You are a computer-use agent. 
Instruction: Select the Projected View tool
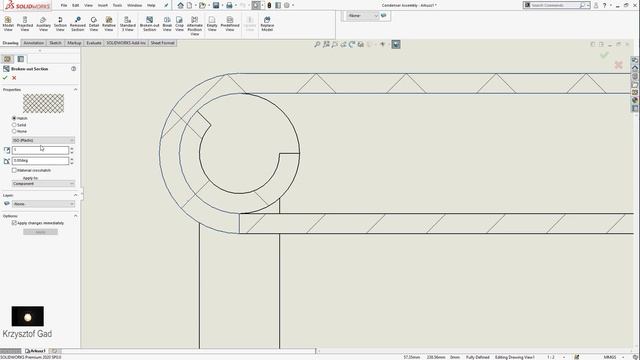pyautogui.click(x=24, y=24)
